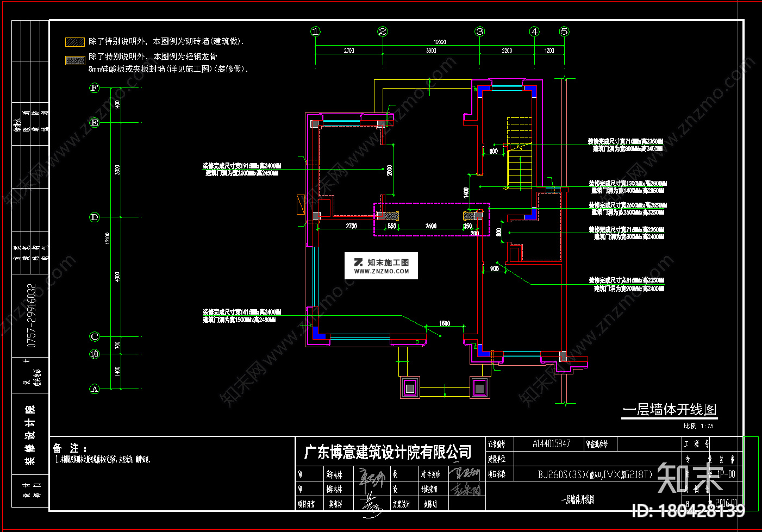Click the small drawing name in title block
Screen dimensions: 762x532
578,500
